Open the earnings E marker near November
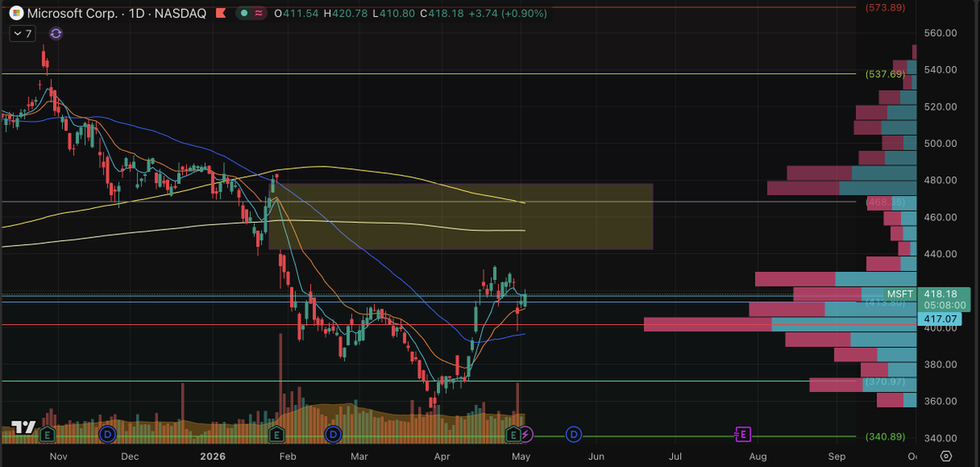 (x=47, y=434)
